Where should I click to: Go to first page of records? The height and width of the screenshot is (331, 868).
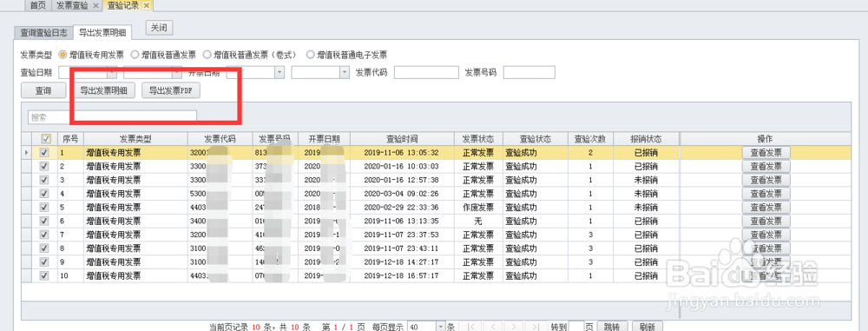click(470, 327)
